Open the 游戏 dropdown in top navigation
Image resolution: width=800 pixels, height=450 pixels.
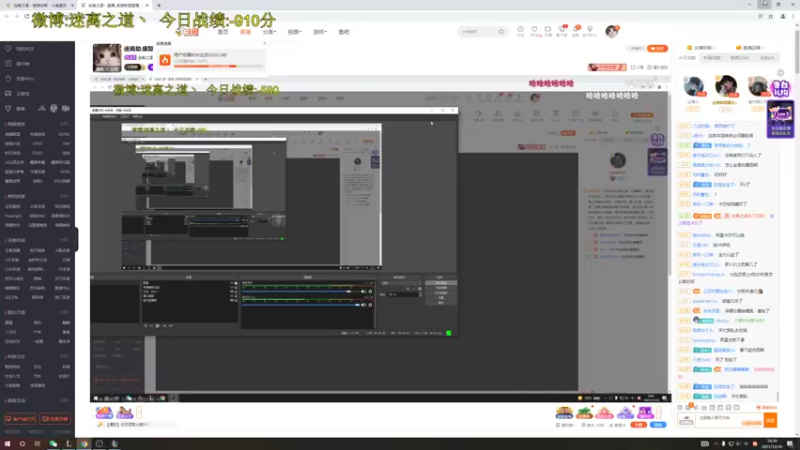click(319, 32)
